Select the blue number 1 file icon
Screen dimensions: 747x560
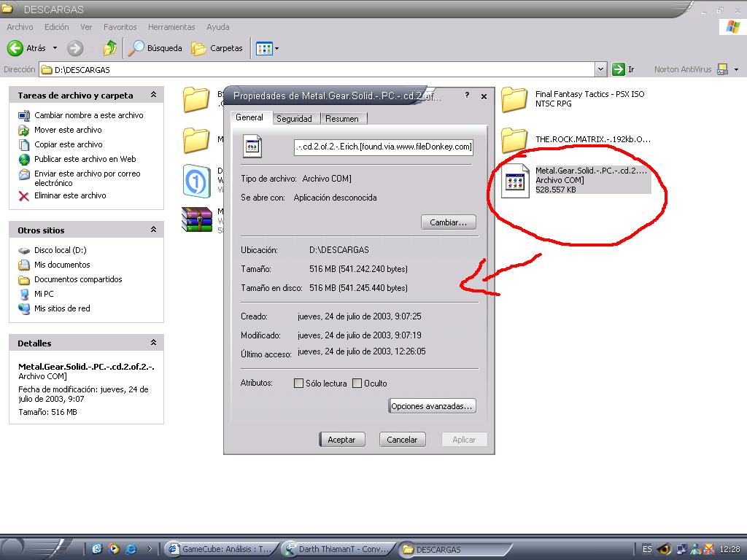click(x=197, y=181)
